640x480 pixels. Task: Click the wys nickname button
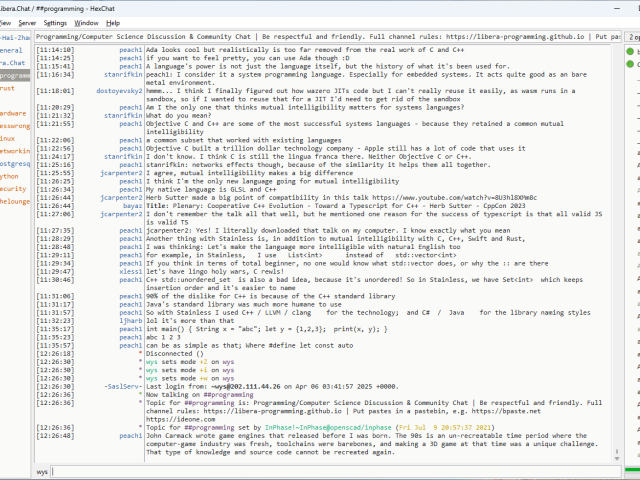coord(42,470)
